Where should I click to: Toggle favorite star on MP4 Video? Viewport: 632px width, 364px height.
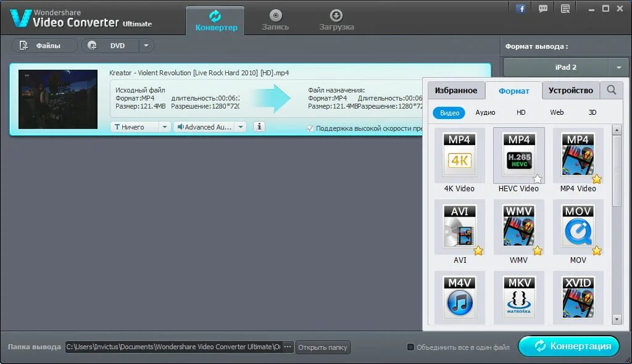[597, 178]
